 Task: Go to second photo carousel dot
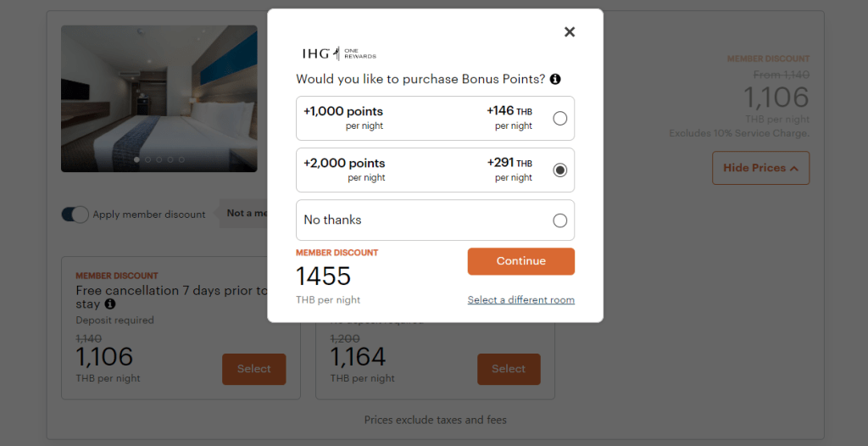coord(147,159)
